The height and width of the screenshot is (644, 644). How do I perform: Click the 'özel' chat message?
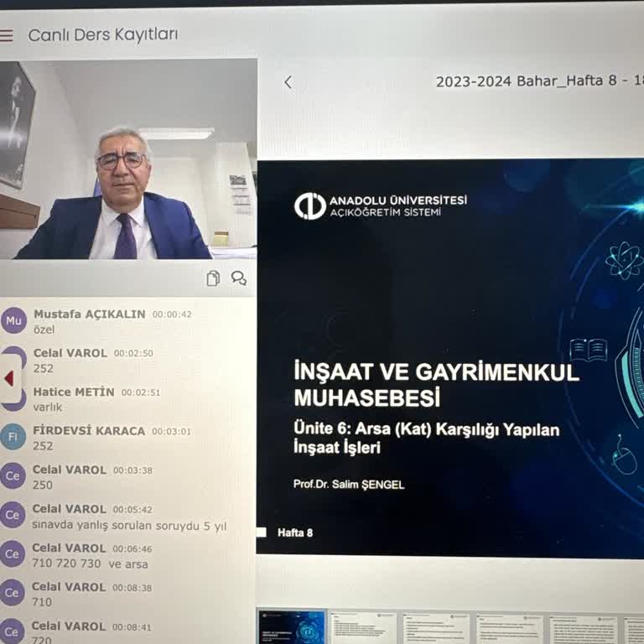coord(44,330)
